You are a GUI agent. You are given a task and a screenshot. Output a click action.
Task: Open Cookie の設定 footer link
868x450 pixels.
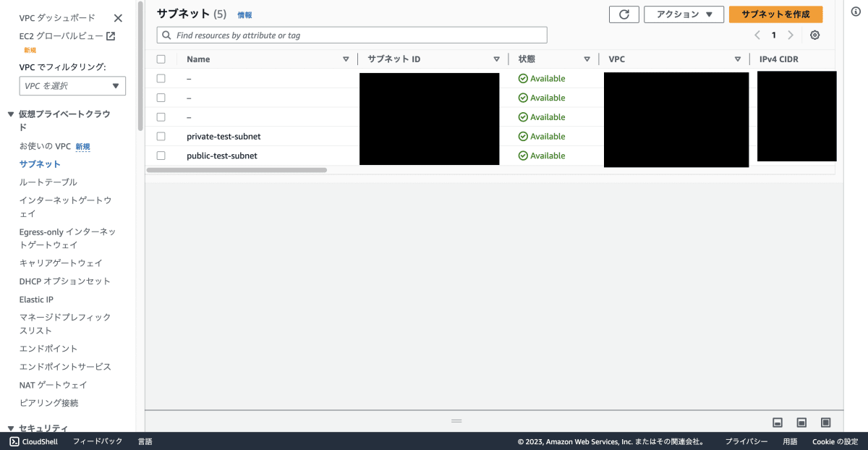pos(835,441)
